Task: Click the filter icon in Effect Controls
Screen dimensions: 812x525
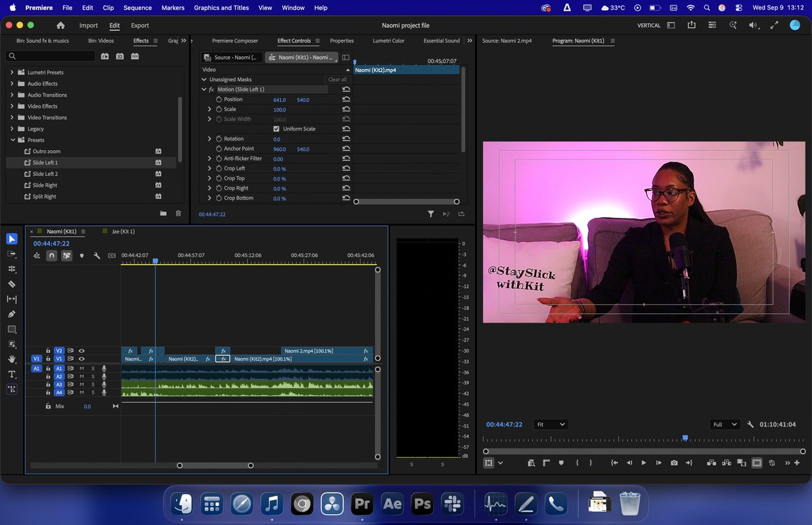Action: coord(430,214)
